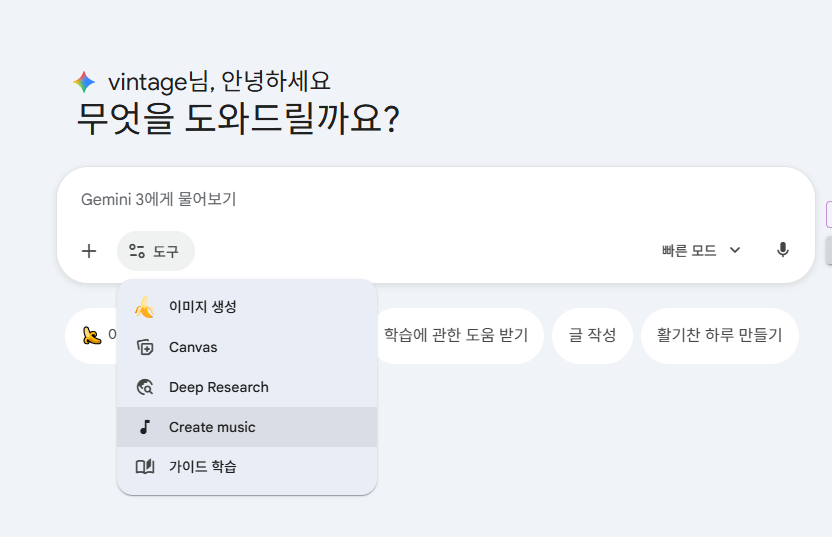This screenshot has width=832, height=537.
Task: Click the open book 가이드 학습 icon
Action: (x=145, y=467)
